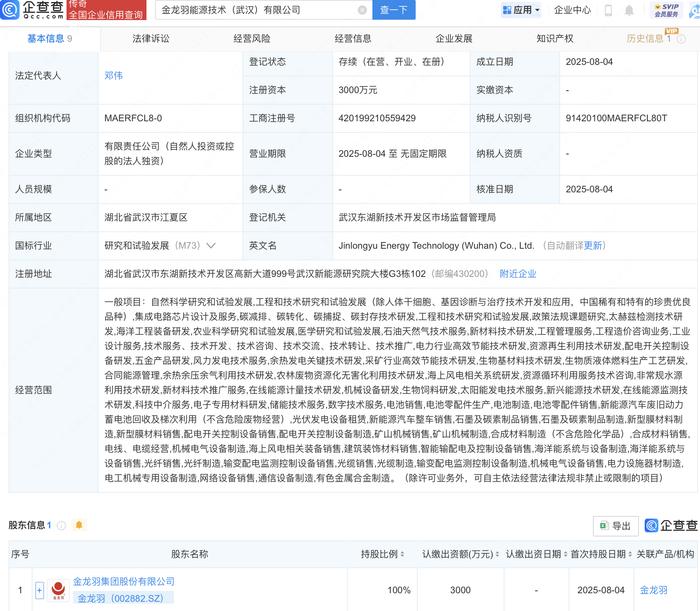700x611 pixels.
Task: Select organization code MAERFCL8-0
Action: (133, 118)
